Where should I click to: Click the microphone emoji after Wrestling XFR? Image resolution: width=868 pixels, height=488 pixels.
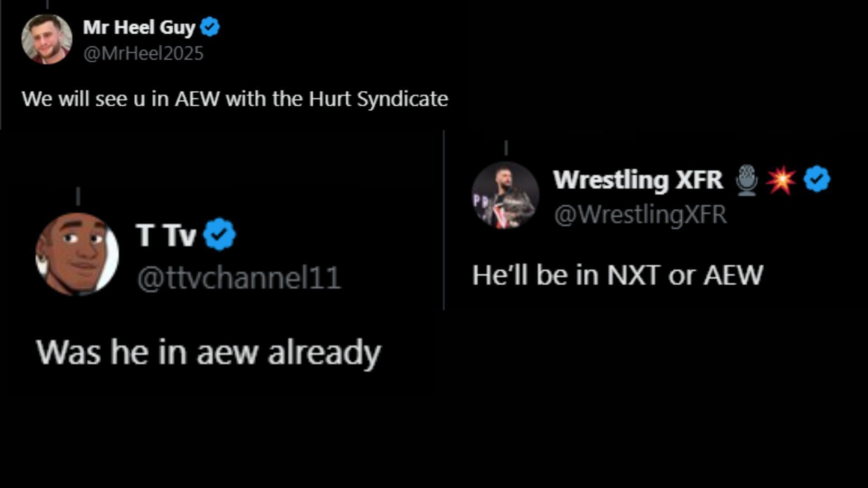coord(746,180)
